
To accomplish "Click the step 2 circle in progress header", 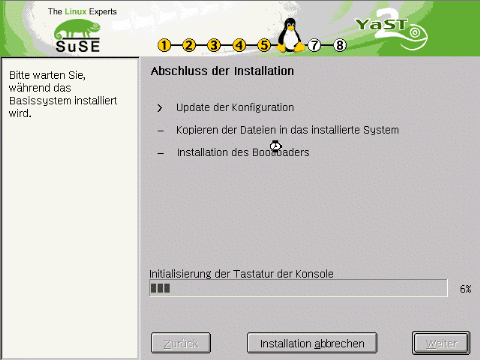I will tap(189, 45).
